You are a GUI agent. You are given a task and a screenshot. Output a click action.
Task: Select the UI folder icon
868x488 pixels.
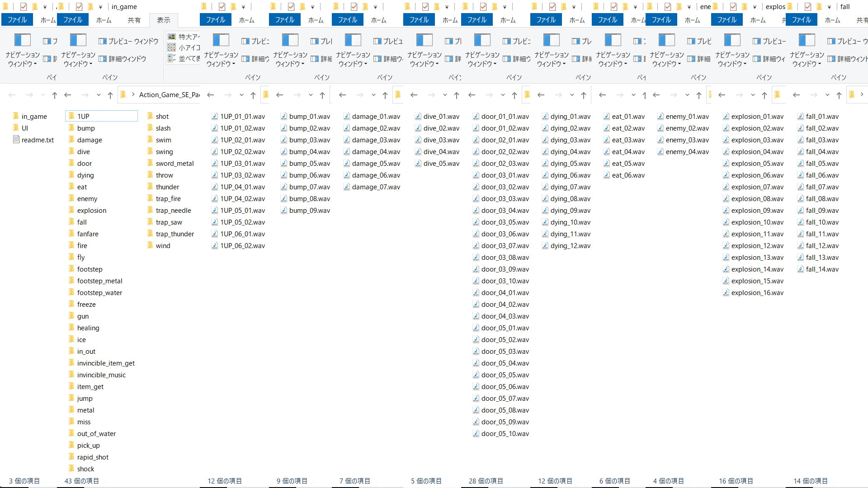click(x=16, y=128)
